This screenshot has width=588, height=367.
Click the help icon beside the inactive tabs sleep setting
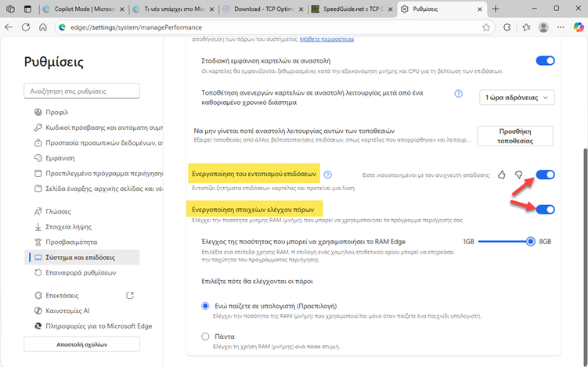click(459, 93)
